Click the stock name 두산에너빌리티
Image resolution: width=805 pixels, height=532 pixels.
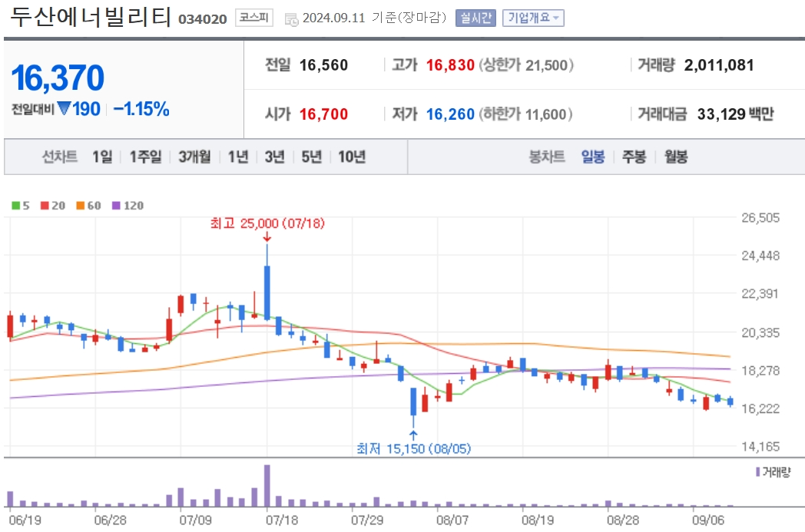pos(91,17)
